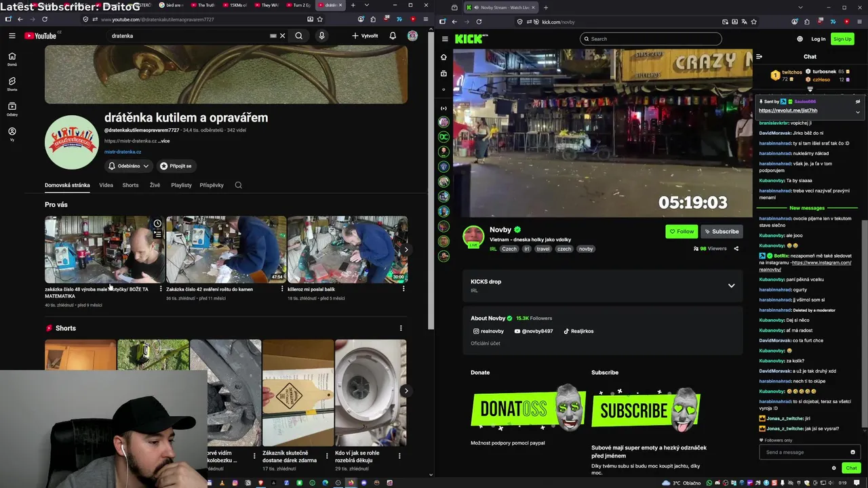Open Kick chat settings gear
This screenshot has width=868, height=488.
(x=833, y=468)
